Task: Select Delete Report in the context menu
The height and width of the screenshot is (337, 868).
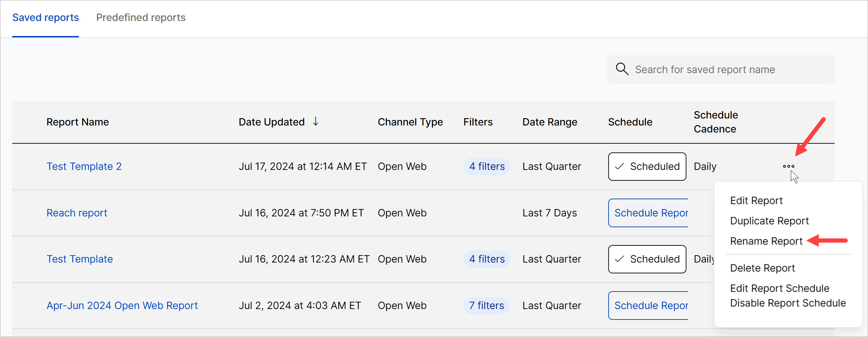Action: [763, 268]
